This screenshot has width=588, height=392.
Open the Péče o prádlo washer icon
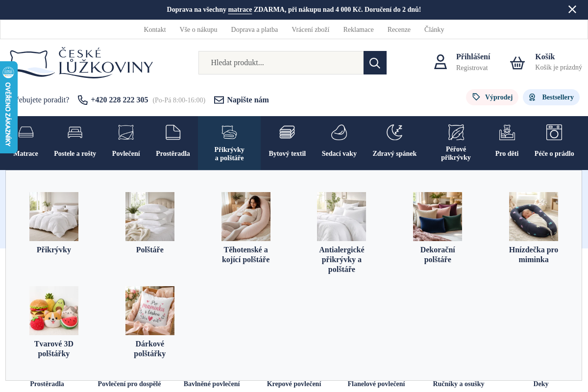pyautogui.click(x=554, y=132)
